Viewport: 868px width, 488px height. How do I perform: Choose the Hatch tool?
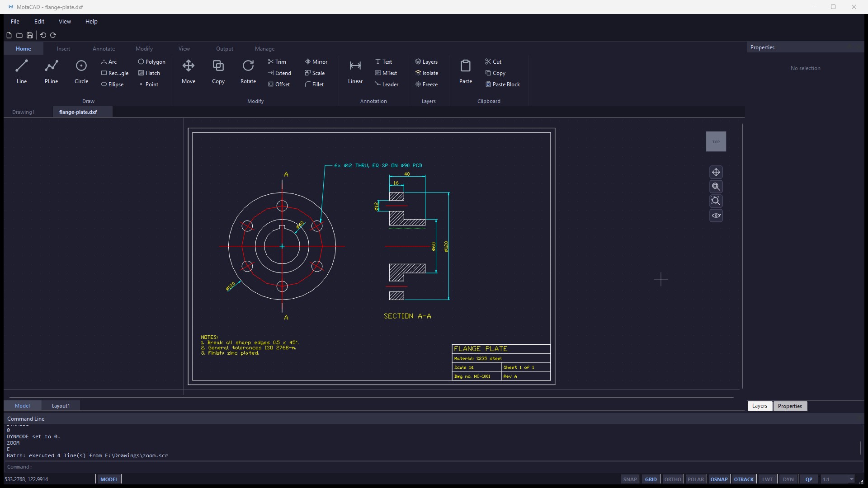pos(149,73)
